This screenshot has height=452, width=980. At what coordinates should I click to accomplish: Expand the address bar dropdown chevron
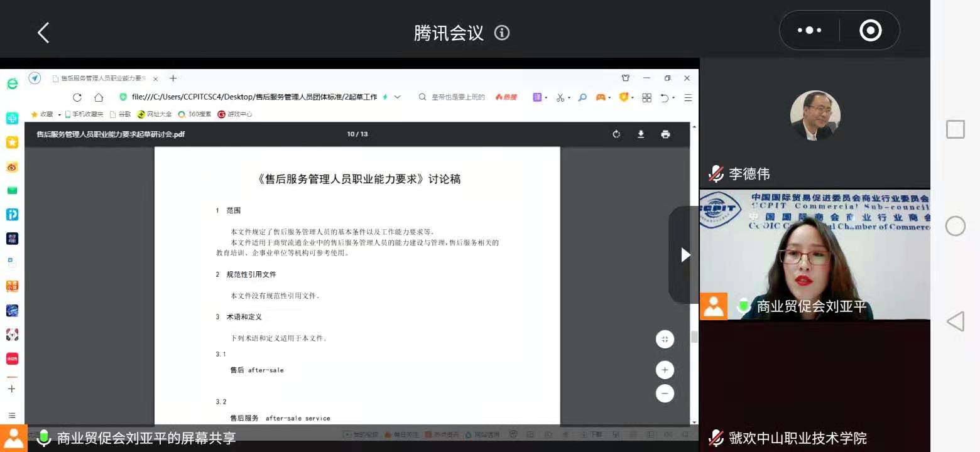(x=397, y=97)
